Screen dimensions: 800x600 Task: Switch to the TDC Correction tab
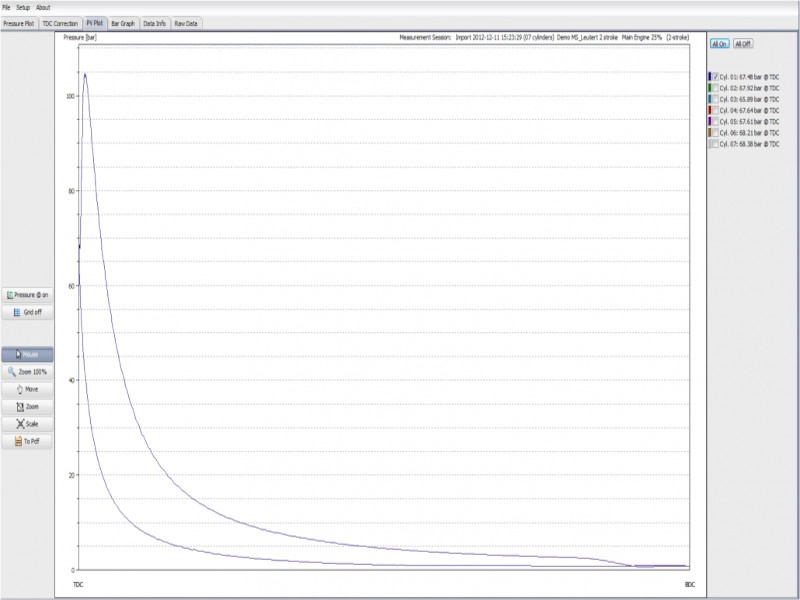coord(60,23)
